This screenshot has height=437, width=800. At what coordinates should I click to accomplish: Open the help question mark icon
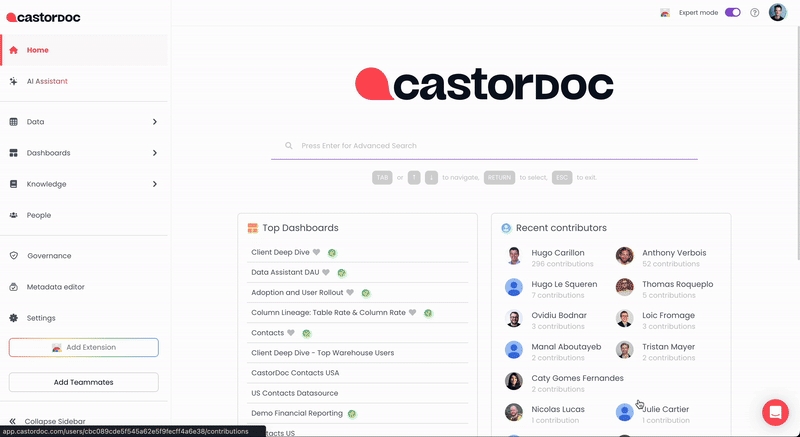pos(754,13)
